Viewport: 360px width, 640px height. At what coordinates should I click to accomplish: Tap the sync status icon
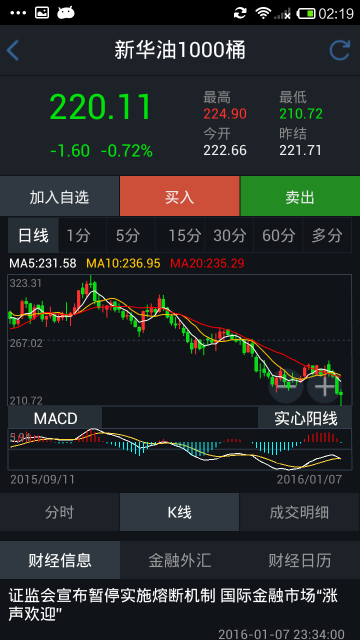(x=240, y=13)
